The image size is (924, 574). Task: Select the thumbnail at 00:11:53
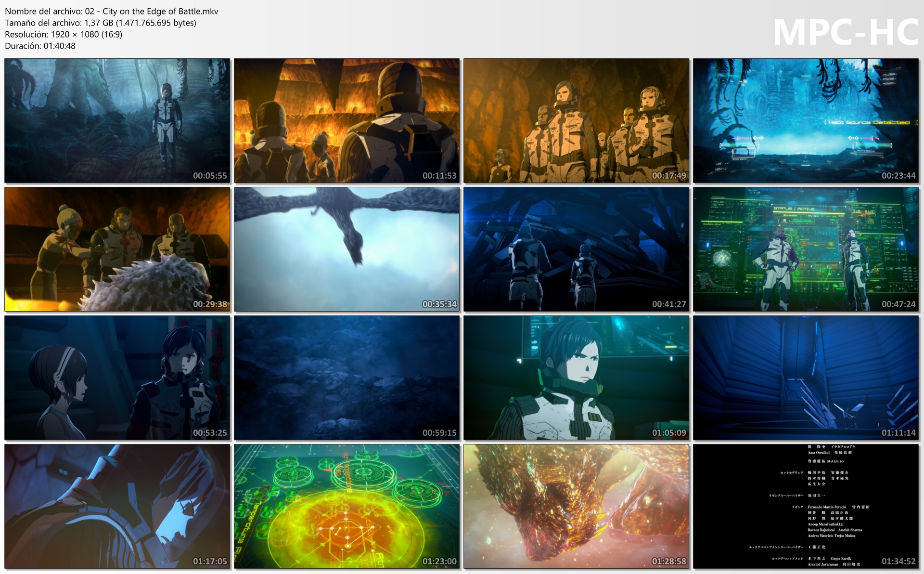[347, 121]
